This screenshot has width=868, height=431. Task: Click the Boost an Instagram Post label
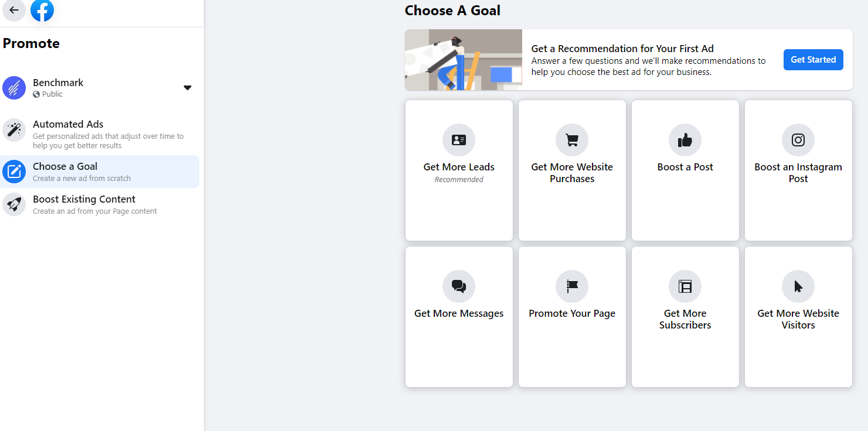pos(798,173)
